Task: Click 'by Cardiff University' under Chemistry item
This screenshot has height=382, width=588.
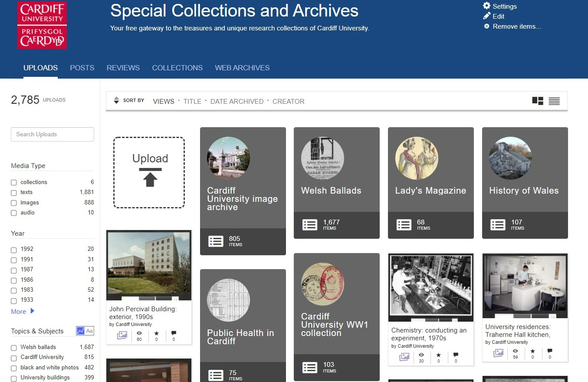Action: [x=412, y=346]
